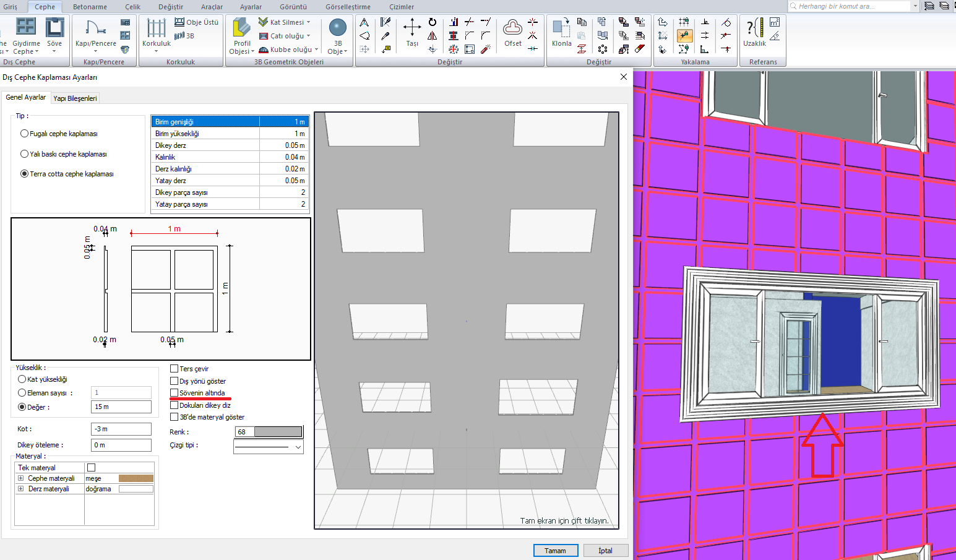Open the Çizgi tipi dropdown
The height and width of the screenshot is (560, 956).
(x=298, y=447)
